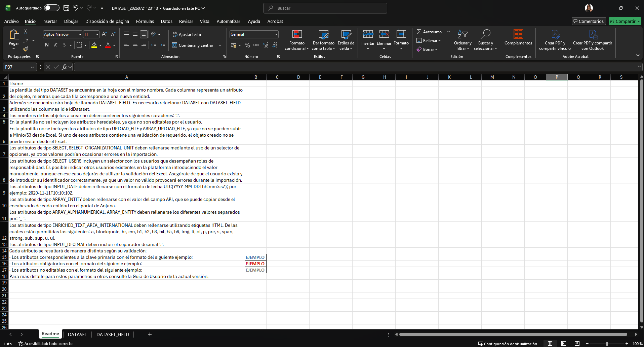The height and width of the screenshot is (347, 644).
Task: Open Dar formato como tabla menu
Action: click(323, 40)
